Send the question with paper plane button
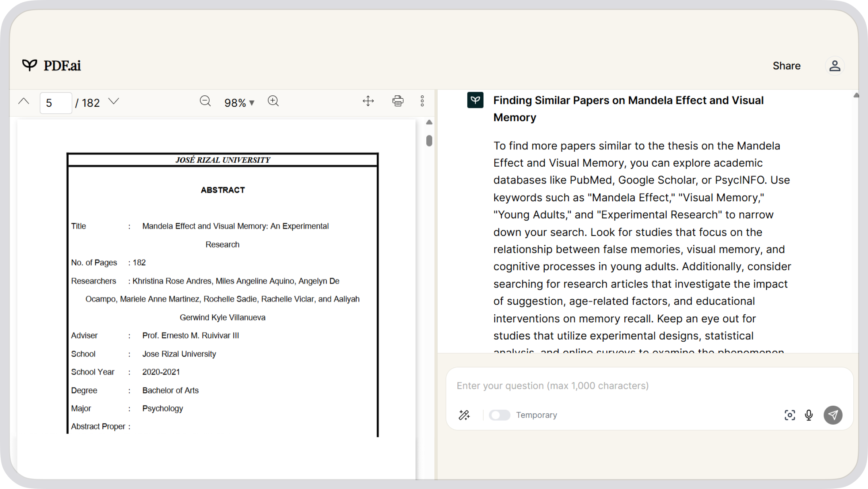 pos(833,415)
